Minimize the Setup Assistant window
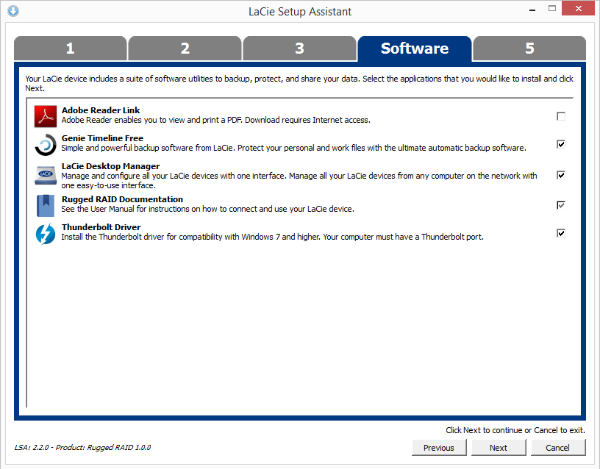 coord(532,9)
